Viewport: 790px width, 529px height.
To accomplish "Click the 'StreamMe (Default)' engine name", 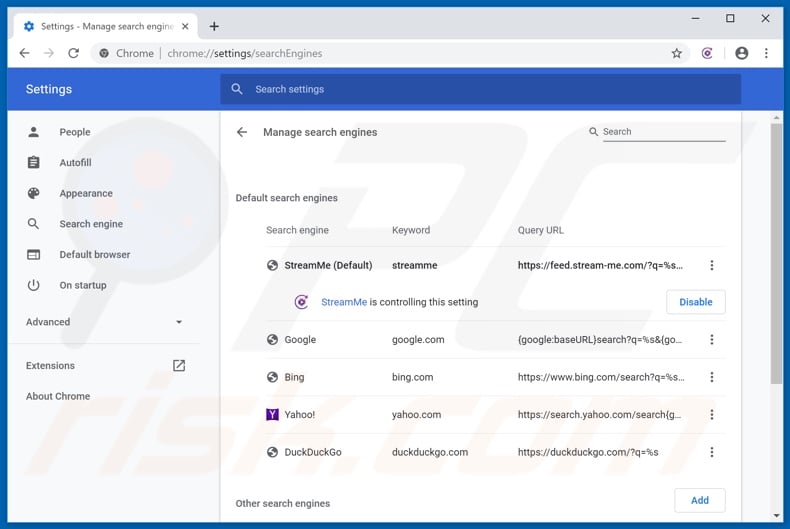I will (x=328, y=265).
